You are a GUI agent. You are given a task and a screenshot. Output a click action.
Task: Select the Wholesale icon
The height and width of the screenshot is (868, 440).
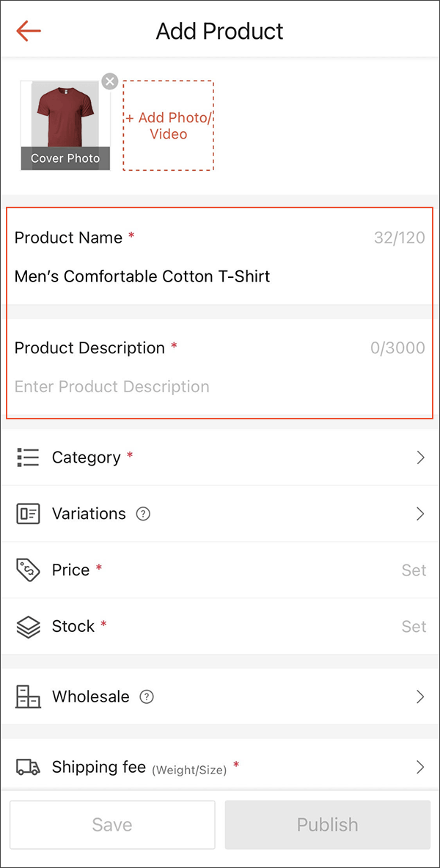point(27,696)
